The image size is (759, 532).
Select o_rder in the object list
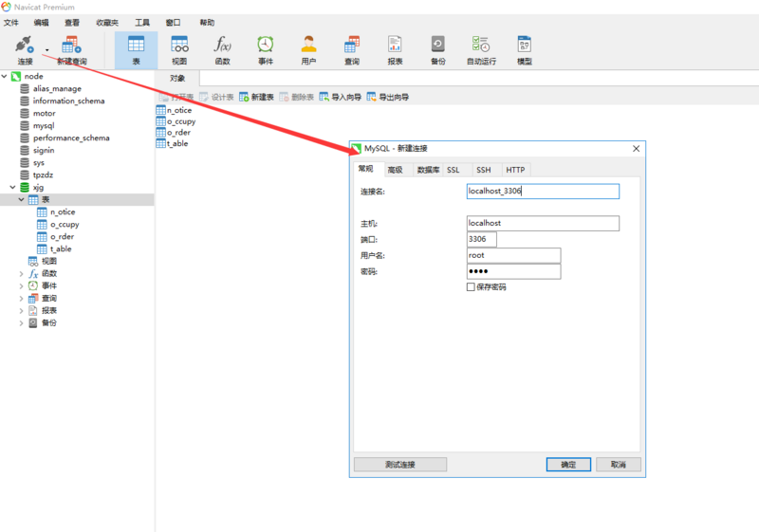tap(178, 132)
